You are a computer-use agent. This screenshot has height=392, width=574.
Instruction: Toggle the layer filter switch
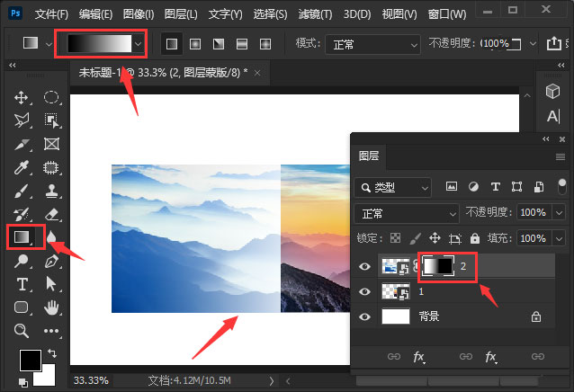click(562, 186)
